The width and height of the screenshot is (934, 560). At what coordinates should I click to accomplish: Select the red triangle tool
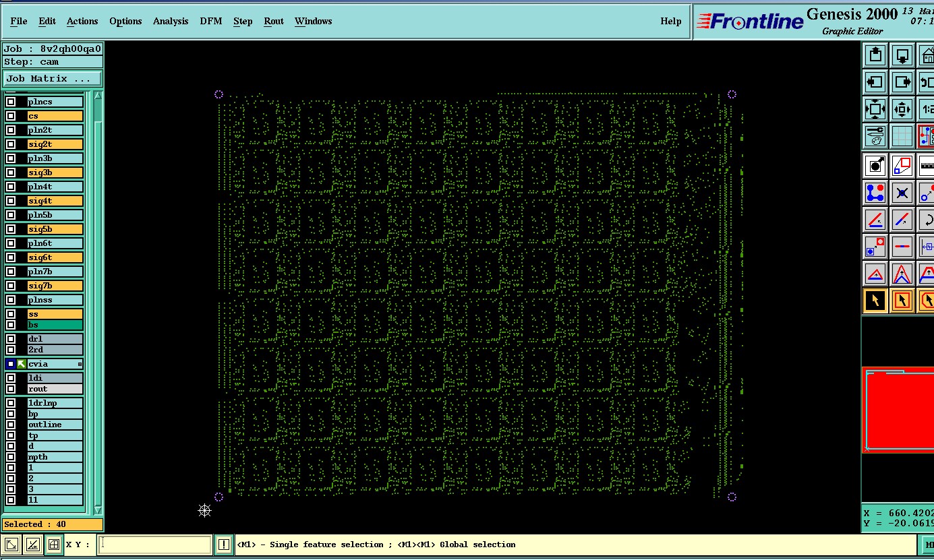click(875, 274)
